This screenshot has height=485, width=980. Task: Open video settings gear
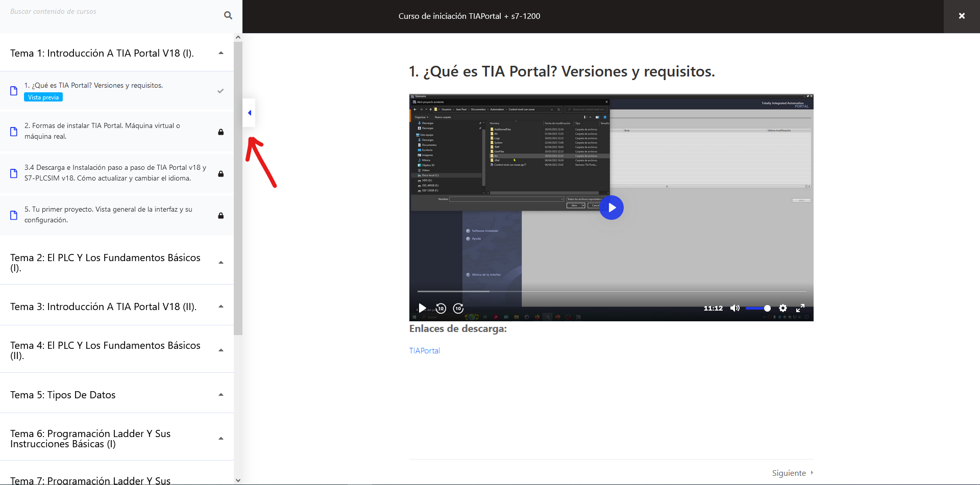pyautogui.click(x=783, y=308)
